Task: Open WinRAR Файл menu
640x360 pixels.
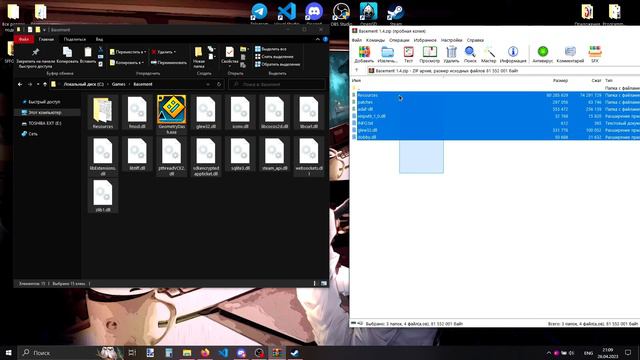Action: 357,40
